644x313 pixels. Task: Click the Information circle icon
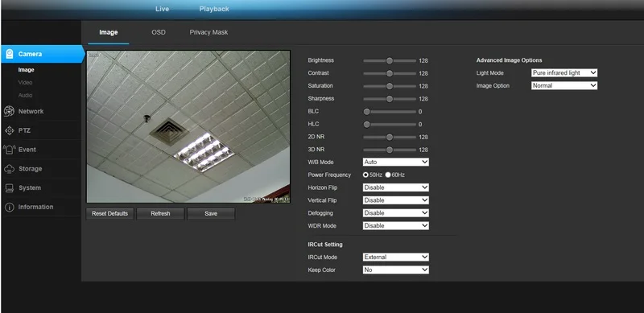click(9, 207)
